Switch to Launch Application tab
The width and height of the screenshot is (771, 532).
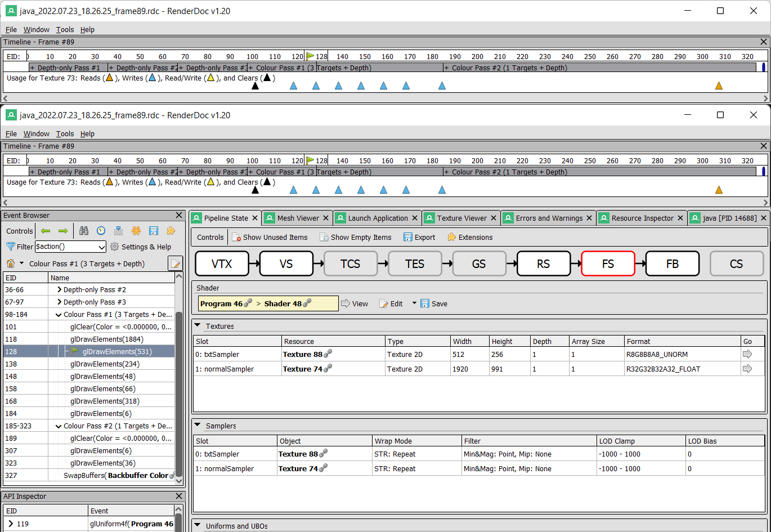coord(378,218)
